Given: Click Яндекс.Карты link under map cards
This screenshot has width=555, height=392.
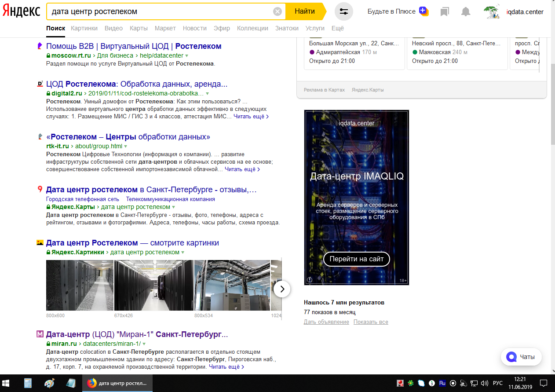Looking at the screenshot, I should point(368,90).
